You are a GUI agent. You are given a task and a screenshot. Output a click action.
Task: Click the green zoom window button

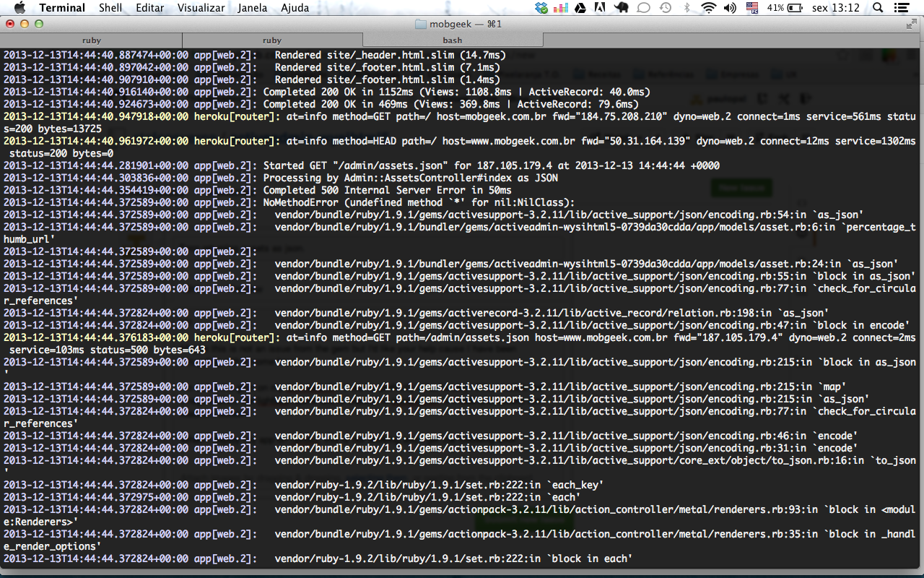tap(39, 24)
